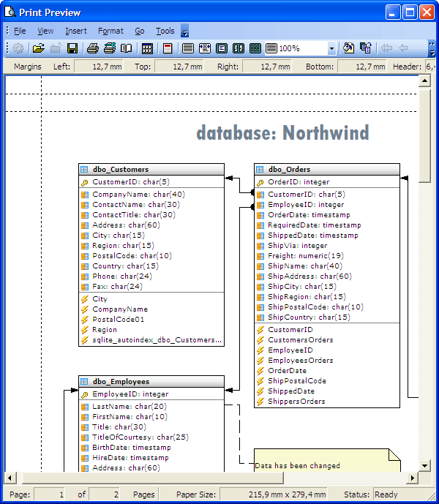Click 'ShipPostalCode: char(10)' column row
Screen dimensions: 439x504
(x=327, y=307)
